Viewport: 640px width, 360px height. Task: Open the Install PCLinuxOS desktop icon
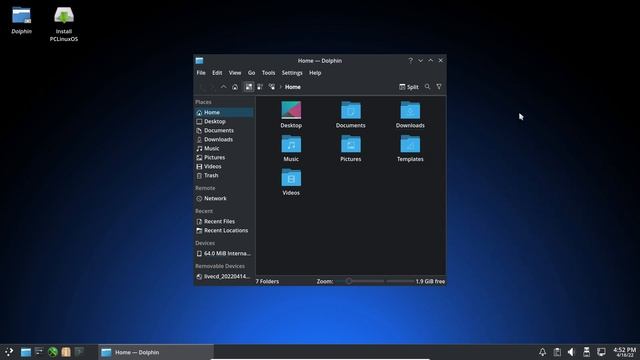click(64, 24)
